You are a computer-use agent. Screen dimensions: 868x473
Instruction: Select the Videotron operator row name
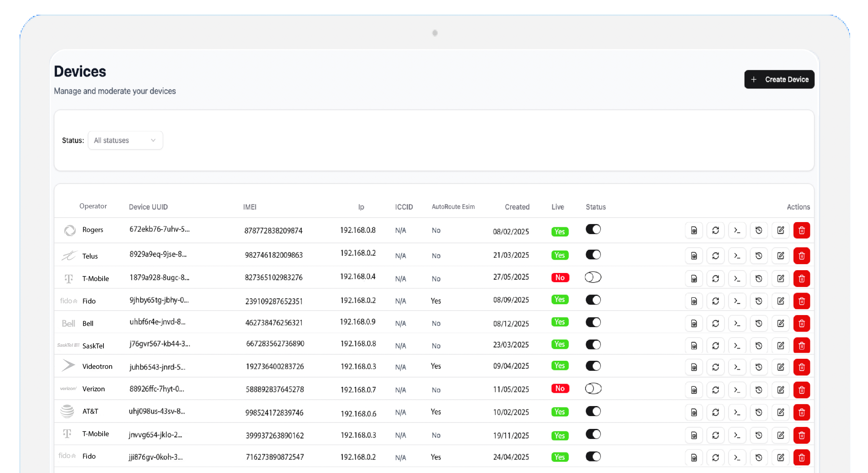coord(97,366)
